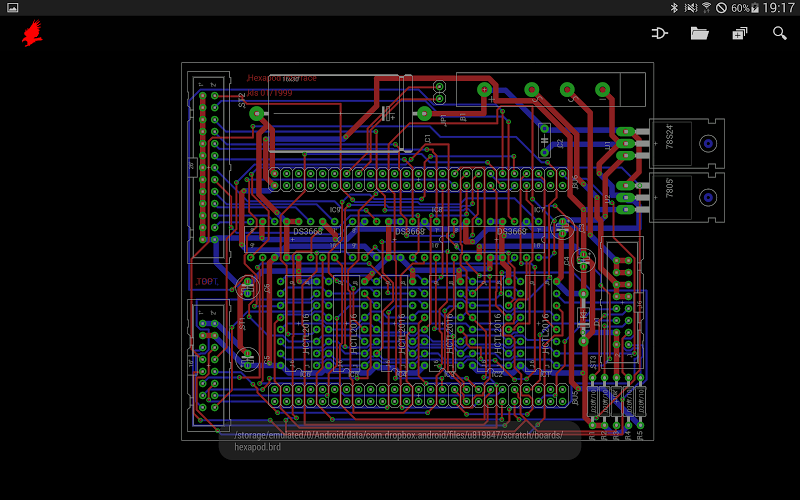
Task: Open the folder file browser icon
Action: pos(699,34)
